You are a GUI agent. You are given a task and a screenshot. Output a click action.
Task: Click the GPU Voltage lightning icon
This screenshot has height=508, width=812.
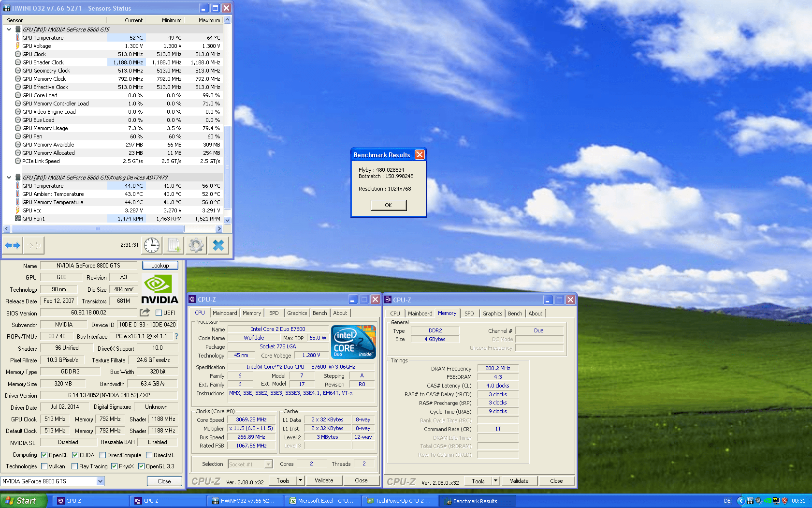pyautogui.click(x=18, y=46)
